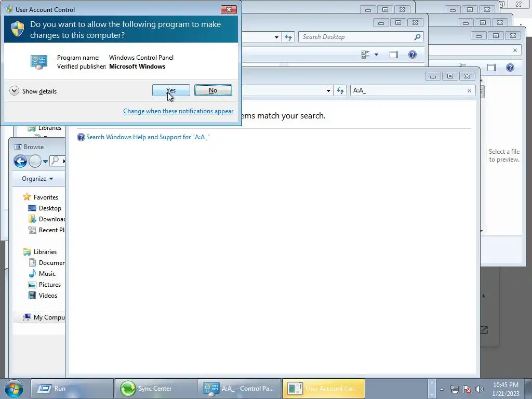Click Forward button in Browse dialog
This screenshot has width=532, height=399.
pos(35,161)
